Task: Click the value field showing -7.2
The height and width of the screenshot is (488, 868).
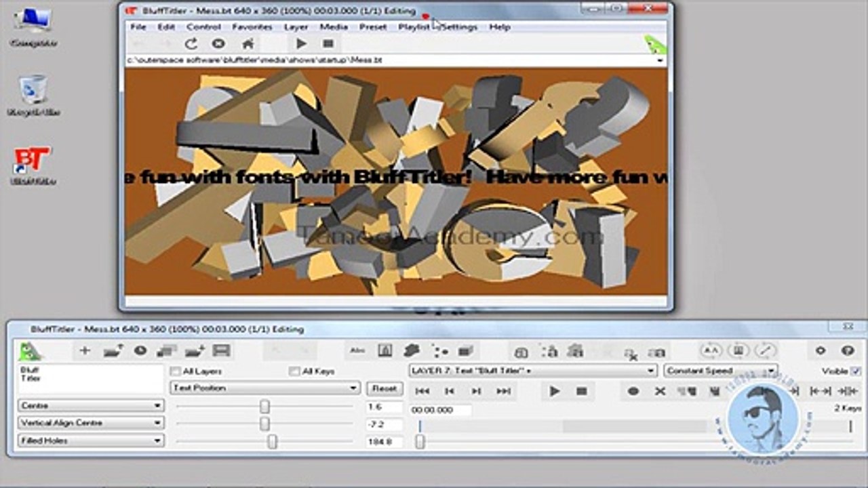Action: pos(384,424)
